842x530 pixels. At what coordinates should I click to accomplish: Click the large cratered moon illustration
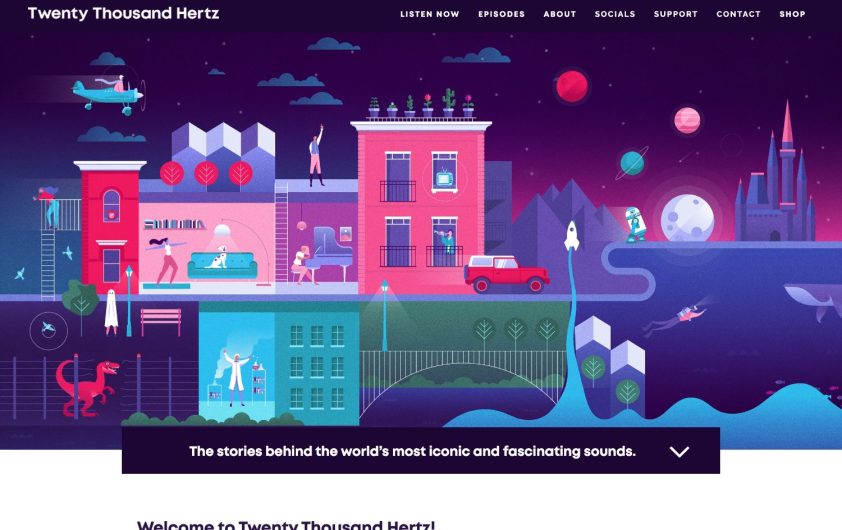pos(687,219)
